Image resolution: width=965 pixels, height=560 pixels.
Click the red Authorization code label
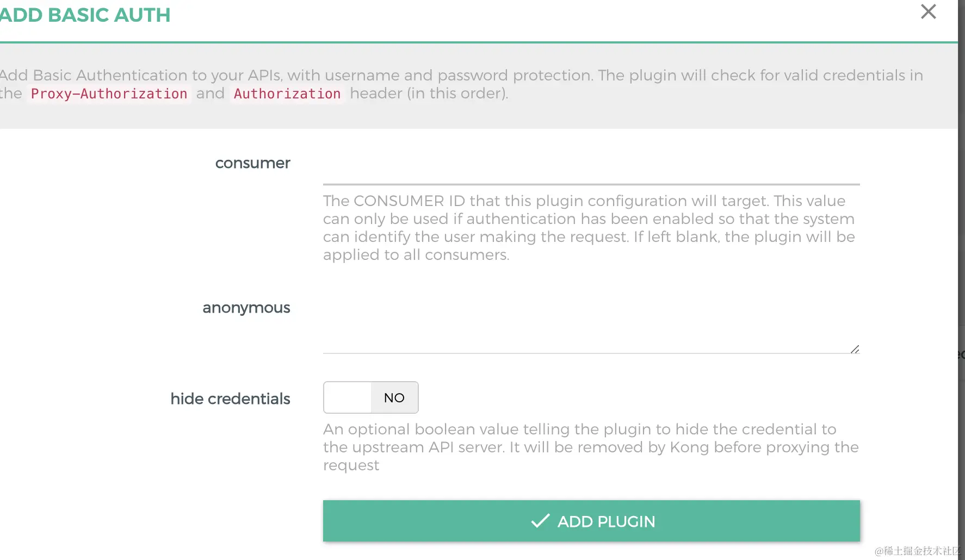click(287, 94)
